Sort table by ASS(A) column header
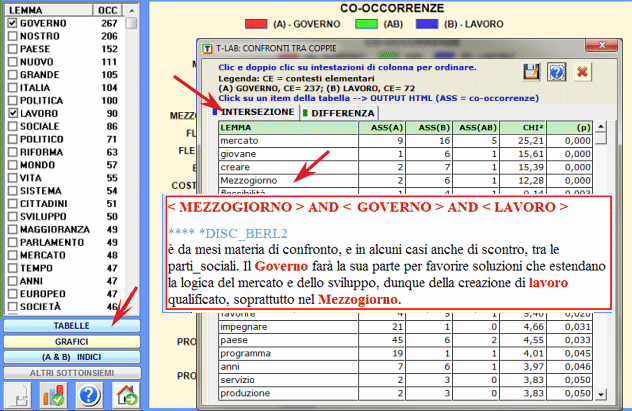Image resolution: width=632 pixels, height=411 pixels. (382, 128)
